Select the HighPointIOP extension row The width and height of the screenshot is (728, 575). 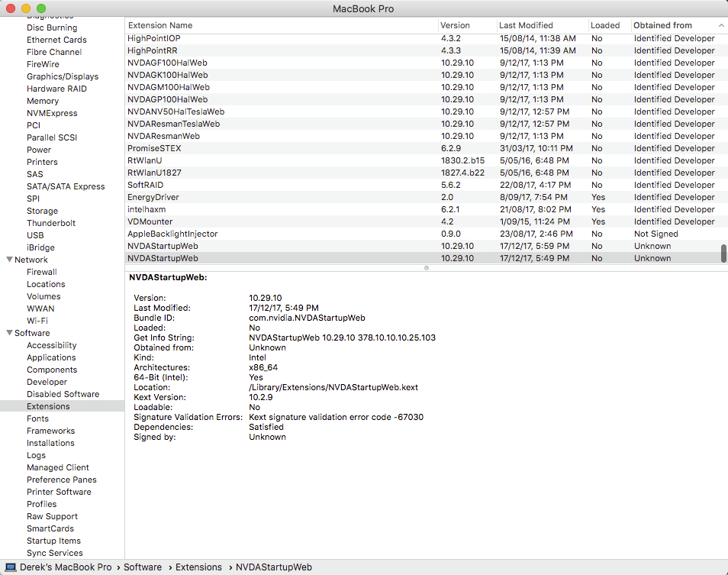click(x=421, y=38)
